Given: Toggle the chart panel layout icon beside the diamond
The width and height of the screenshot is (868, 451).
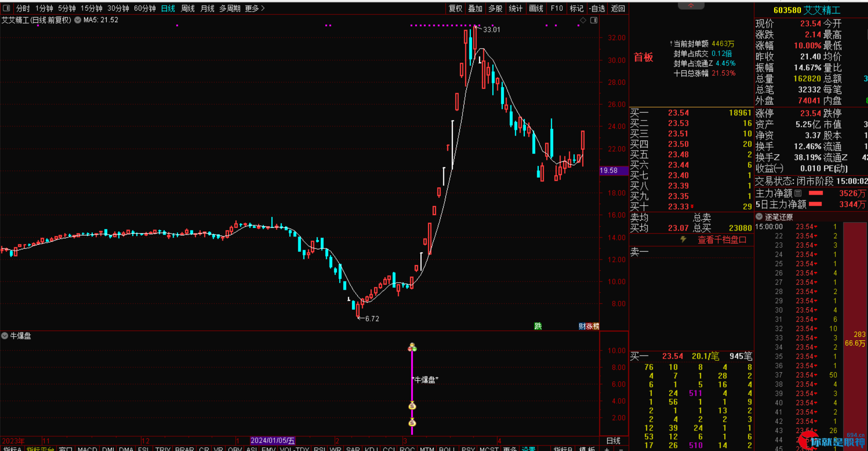Looking at the screenshot, I should (x=594, y=20).
